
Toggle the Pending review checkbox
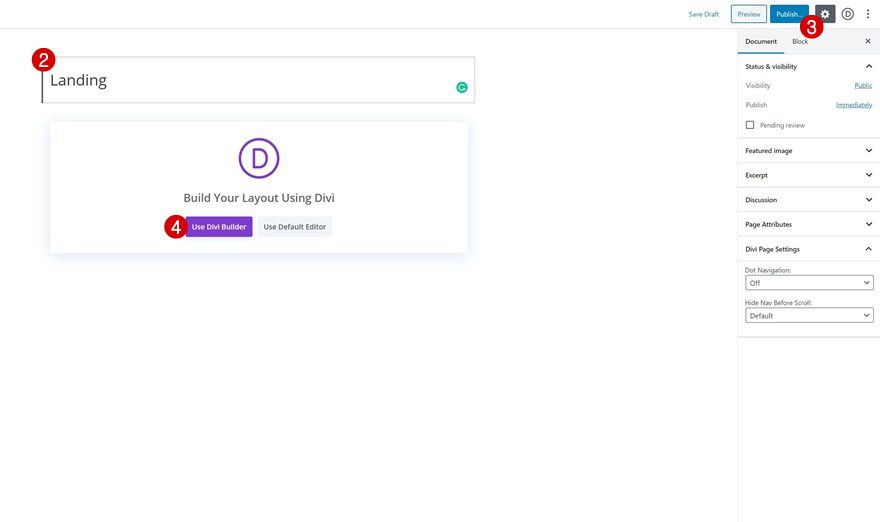tap(750, 125)
